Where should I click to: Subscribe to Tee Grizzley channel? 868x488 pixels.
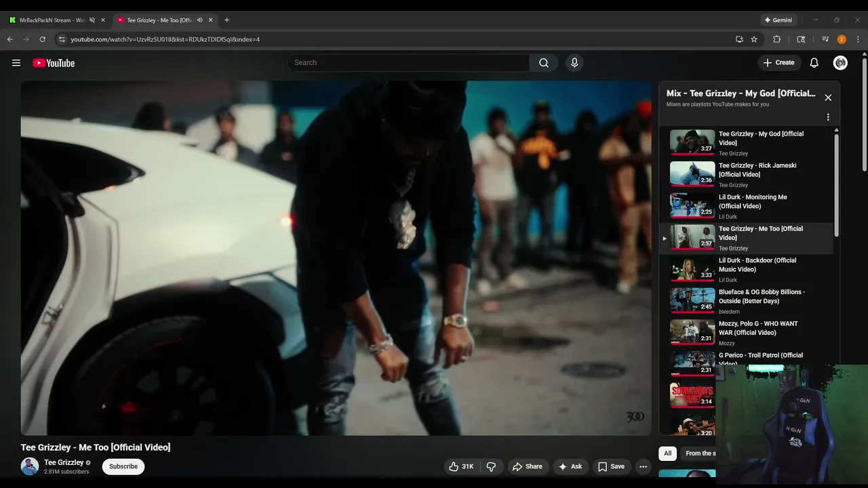click(x=123, y=466)
